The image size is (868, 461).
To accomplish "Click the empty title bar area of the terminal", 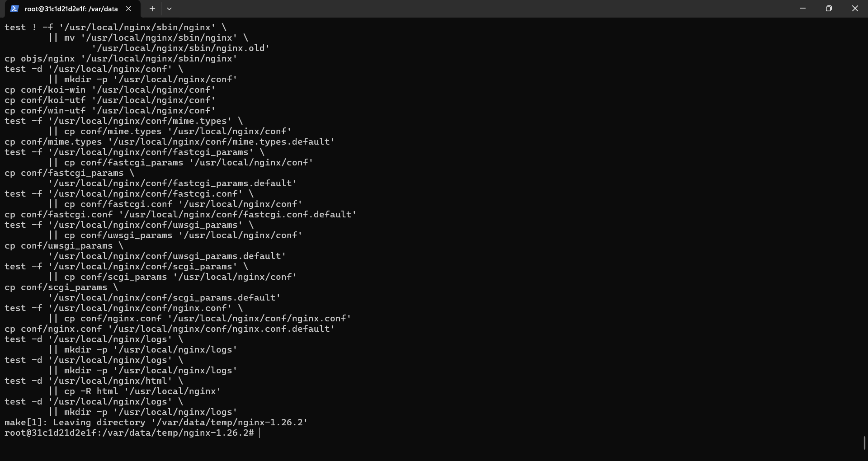I will pyautogui.click(x=479, y=9).
